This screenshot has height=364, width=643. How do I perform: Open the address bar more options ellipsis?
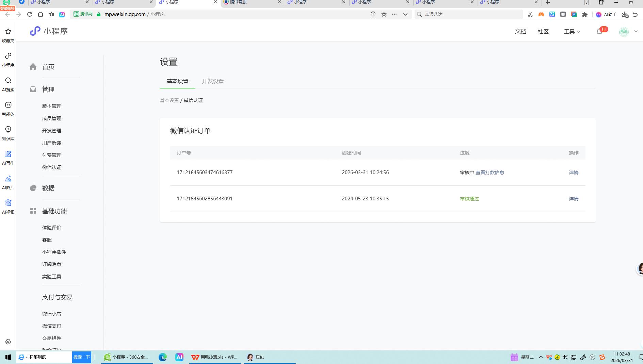[394, 14]
